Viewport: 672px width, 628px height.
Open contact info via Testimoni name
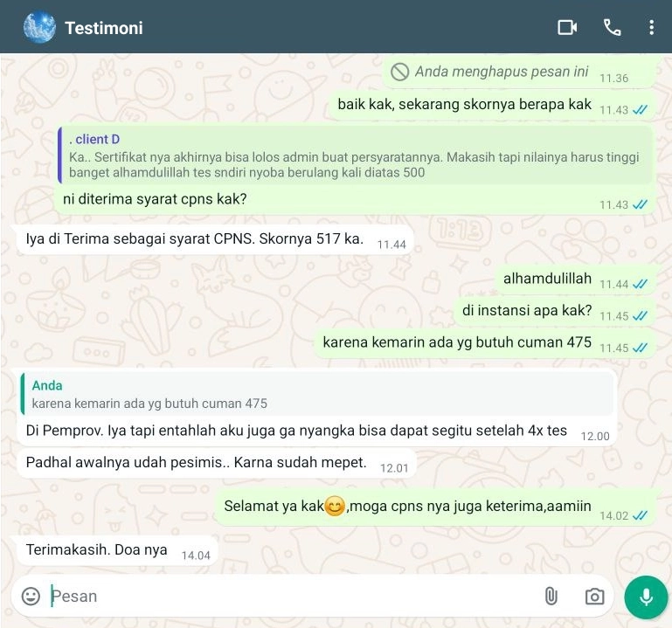104,28
